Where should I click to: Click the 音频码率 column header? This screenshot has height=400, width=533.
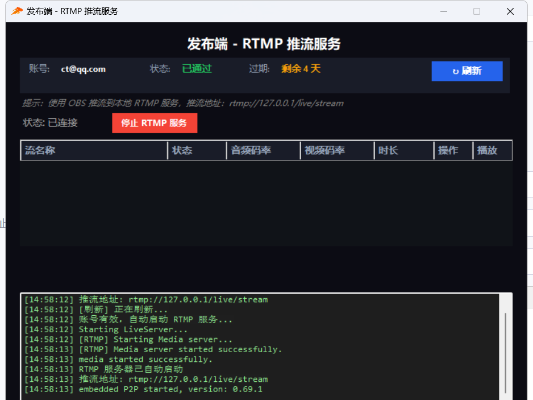coord(263,151)
